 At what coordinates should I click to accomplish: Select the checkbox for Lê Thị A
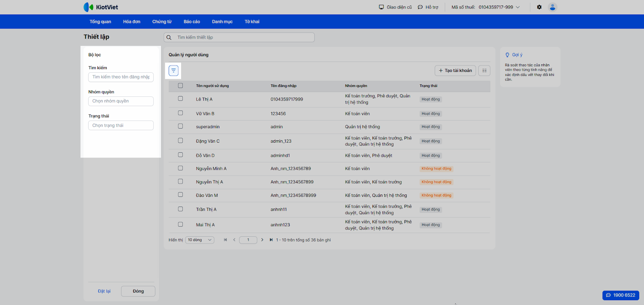(x=180, y=99)
